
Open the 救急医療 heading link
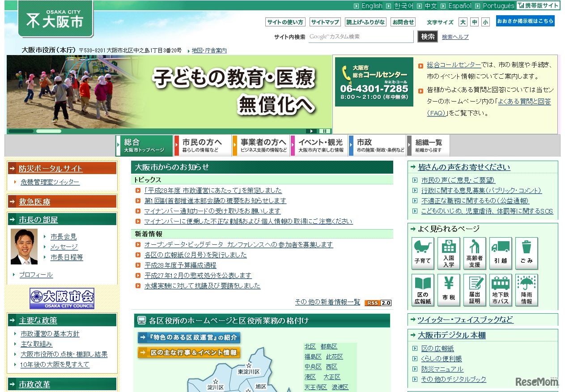pos(34,202)
